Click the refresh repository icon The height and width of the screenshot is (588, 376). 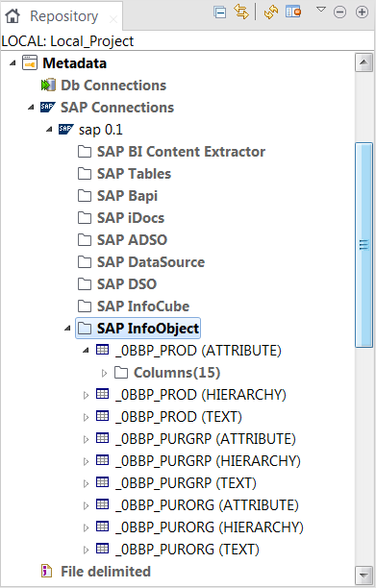coord(271,12)
